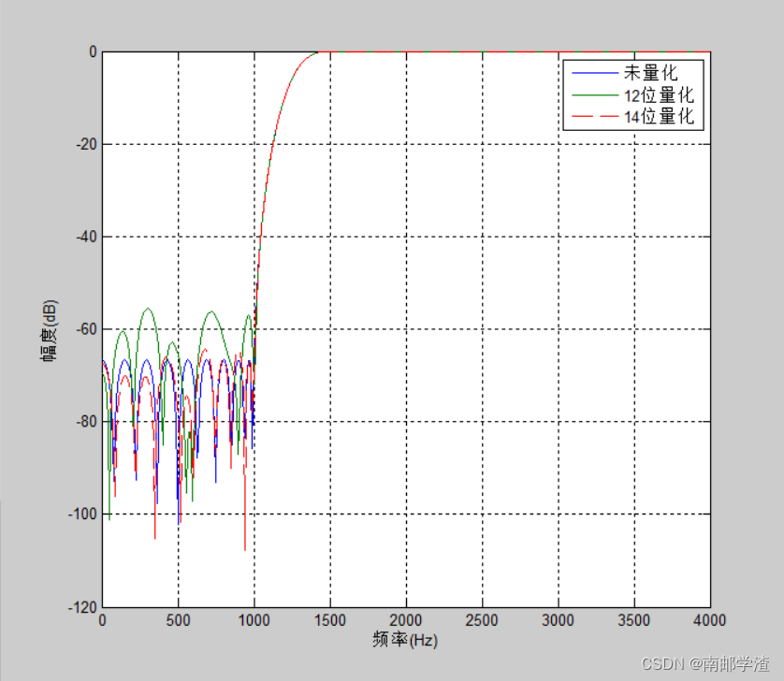Viewport: 784px width, 681px height.
Task: Click the 频率(Hz) x-axis label
Action: (x=405, y=641)
